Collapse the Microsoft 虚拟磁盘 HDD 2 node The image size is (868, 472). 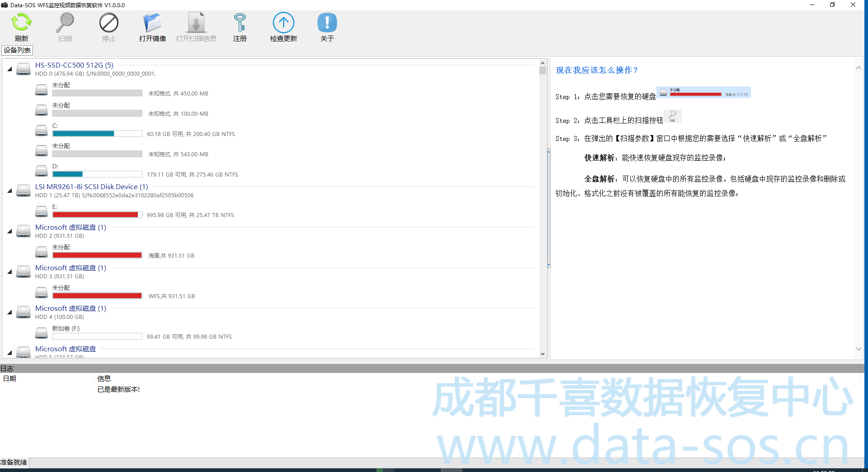coord(9,231)
